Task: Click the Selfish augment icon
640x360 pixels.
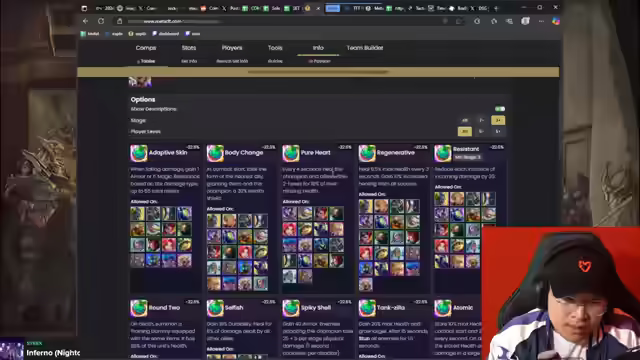Action: (x=215, y=308)
